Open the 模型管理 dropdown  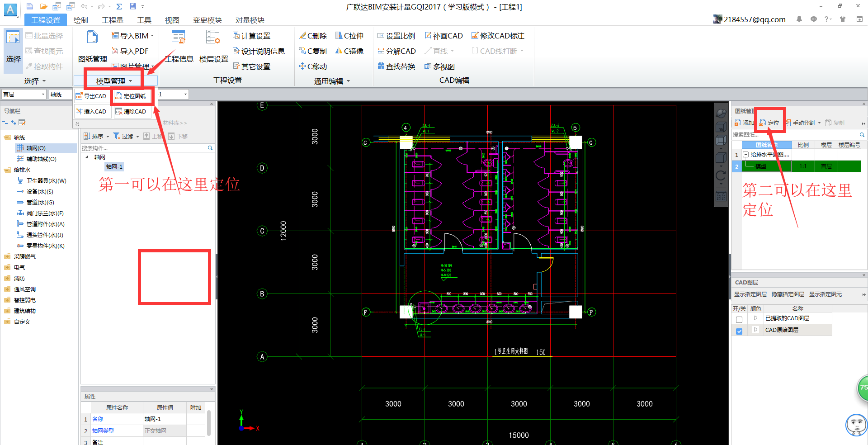114,81
